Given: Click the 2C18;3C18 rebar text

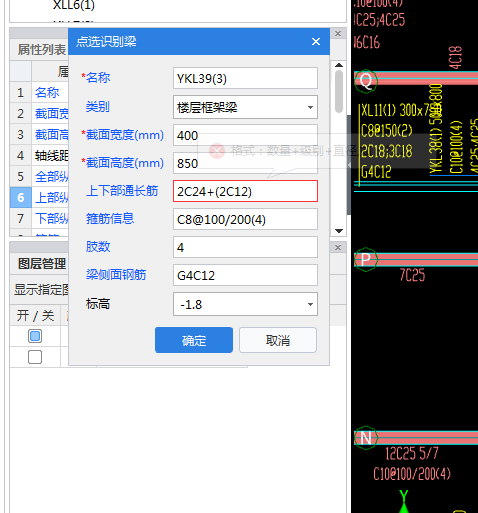Looking at the screenshot, I should [387, 151].
